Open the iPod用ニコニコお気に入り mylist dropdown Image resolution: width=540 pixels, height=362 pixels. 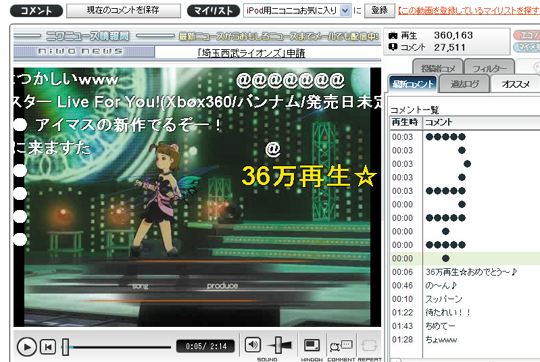pos(297,11)
